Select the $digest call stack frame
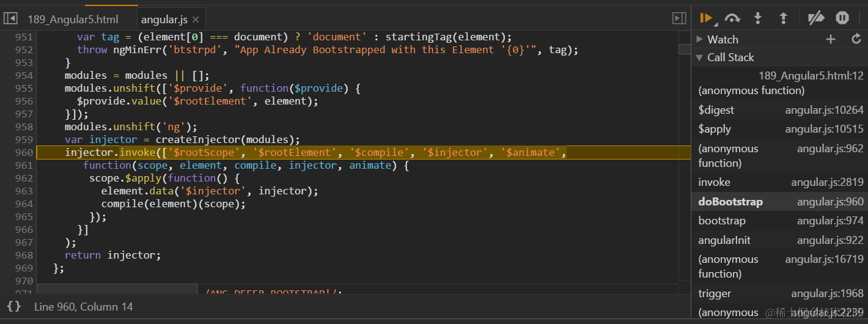This screenshot has height=324, width=868. 780,110
